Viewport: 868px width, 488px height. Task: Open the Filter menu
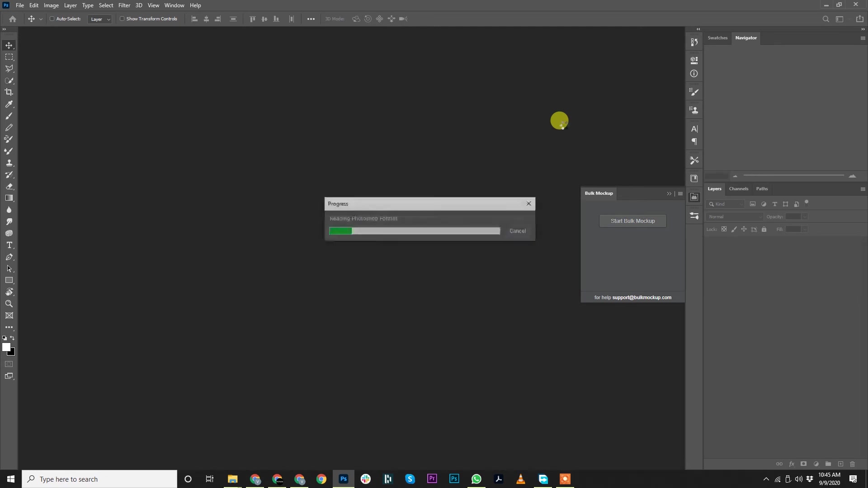pyautogui.click(x=124, y=5)
